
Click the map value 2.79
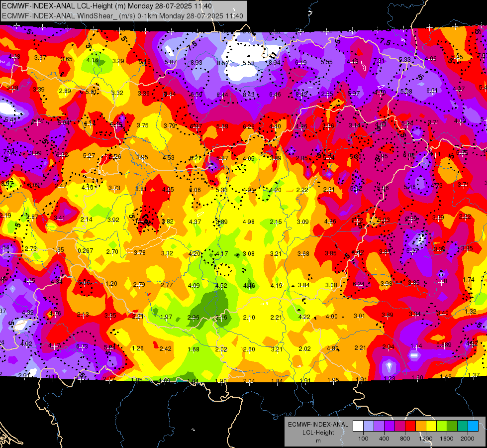[139, 285]
